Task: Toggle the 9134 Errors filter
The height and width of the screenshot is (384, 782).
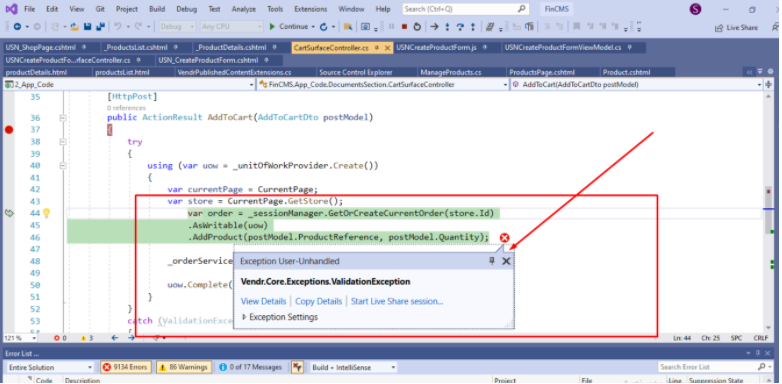Action: 125,368
